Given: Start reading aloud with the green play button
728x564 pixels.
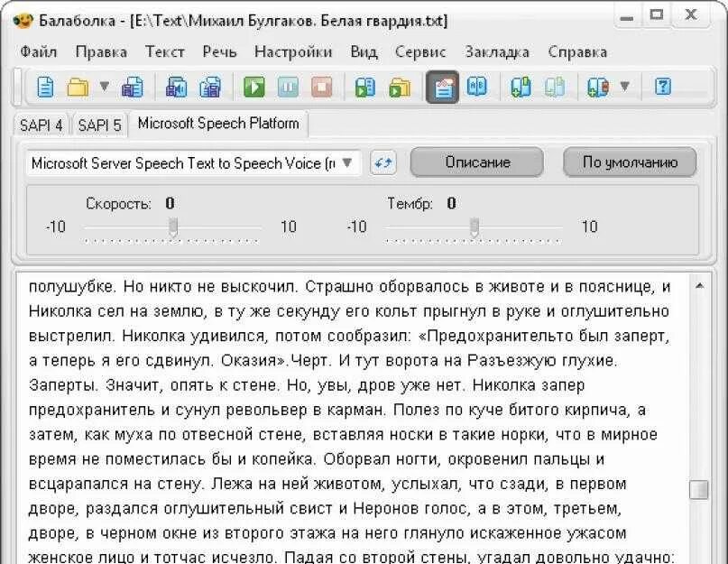Looking at the screenshot, I should tap(254, 87).
